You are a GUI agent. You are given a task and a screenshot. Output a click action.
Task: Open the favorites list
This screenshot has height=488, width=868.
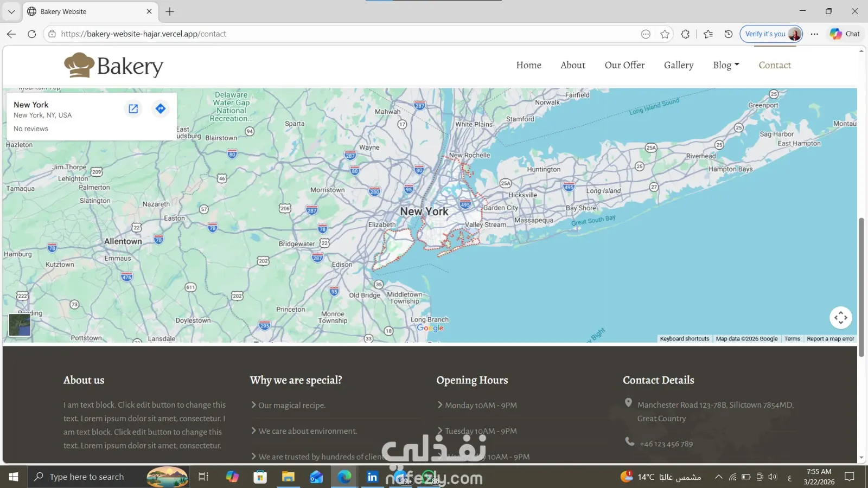[708, 34]
